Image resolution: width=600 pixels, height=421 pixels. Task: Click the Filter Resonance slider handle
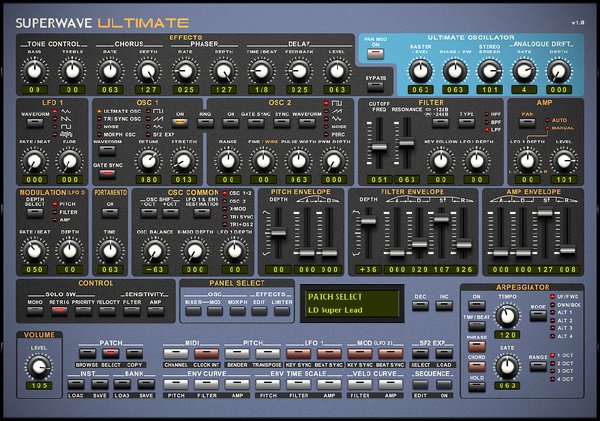(406, 143)
